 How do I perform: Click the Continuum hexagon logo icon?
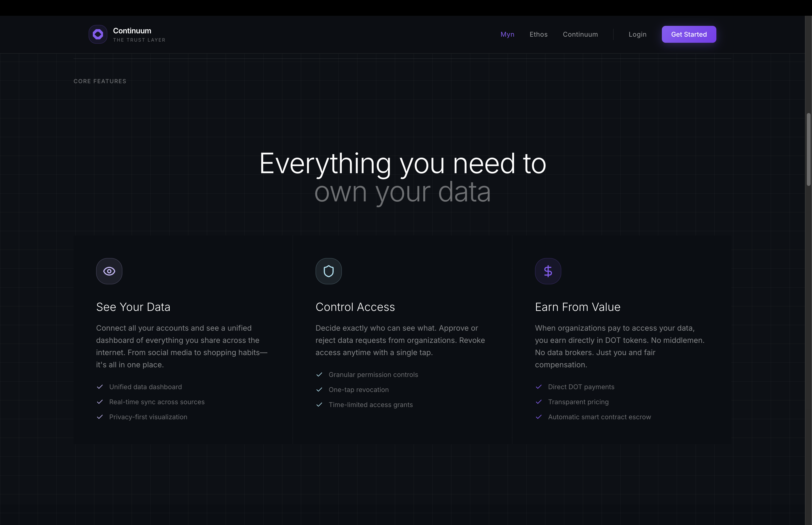tap(98, 34)
